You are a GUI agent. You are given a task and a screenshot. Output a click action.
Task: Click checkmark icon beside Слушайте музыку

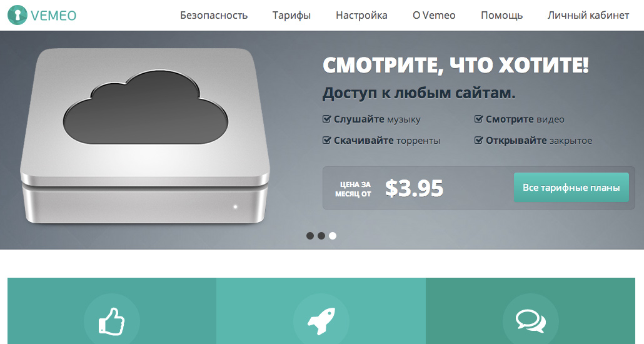click(x=327, y=119)
